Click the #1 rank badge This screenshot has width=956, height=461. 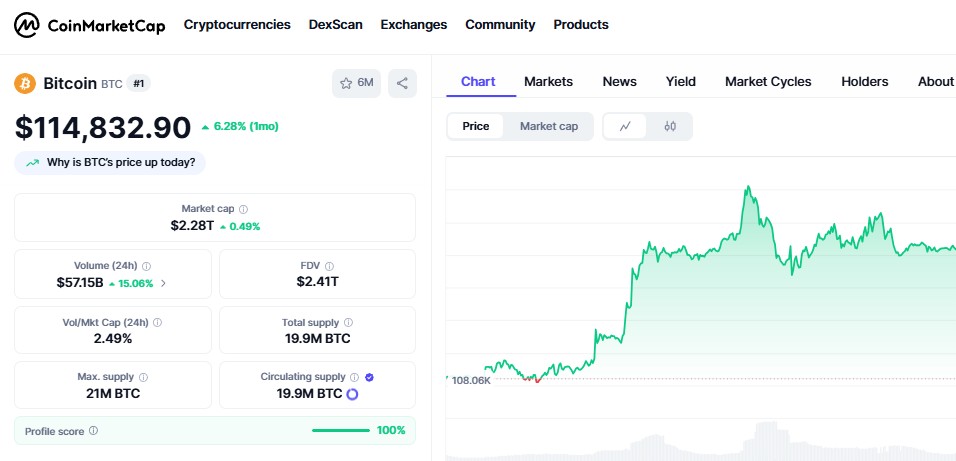138,84
